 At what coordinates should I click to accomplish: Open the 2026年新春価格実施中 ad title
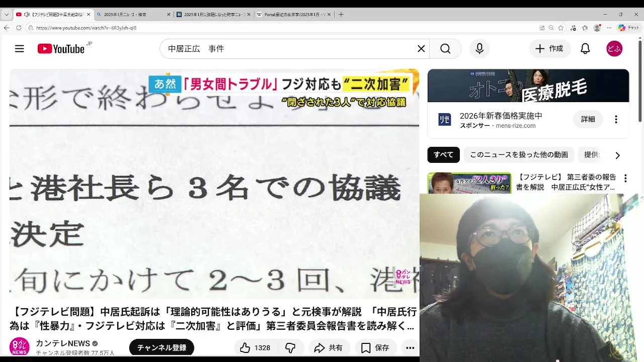pyautogui.click(x=501, y=116)
